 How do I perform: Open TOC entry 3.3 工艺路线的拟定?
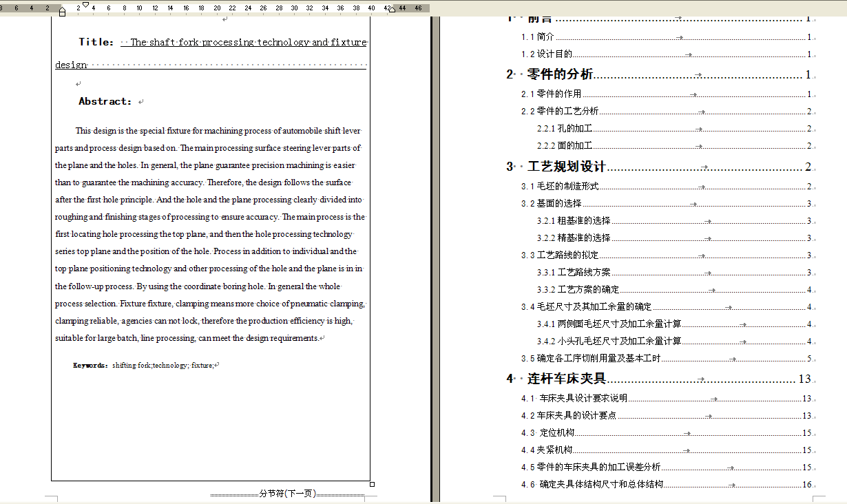click(x=667, y=255)
